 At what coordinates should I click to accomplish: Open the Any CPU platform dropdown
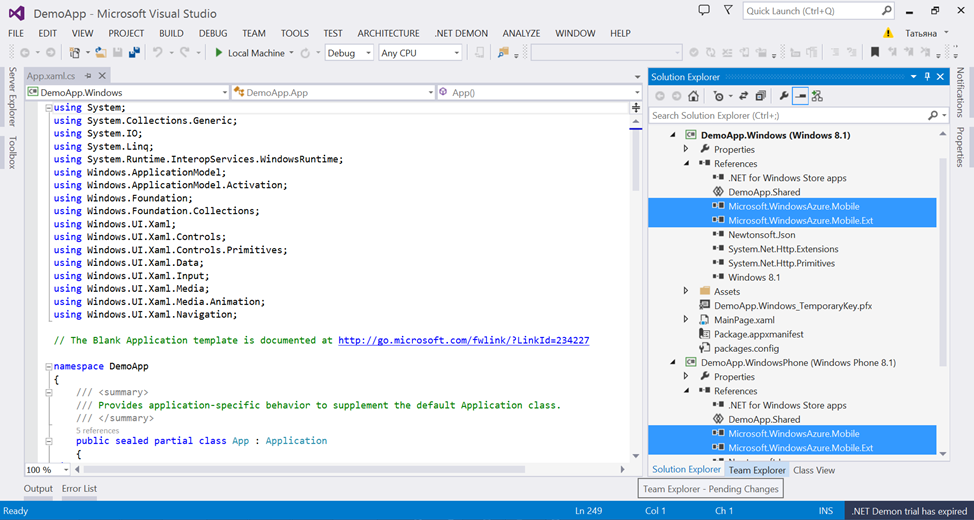420,53
